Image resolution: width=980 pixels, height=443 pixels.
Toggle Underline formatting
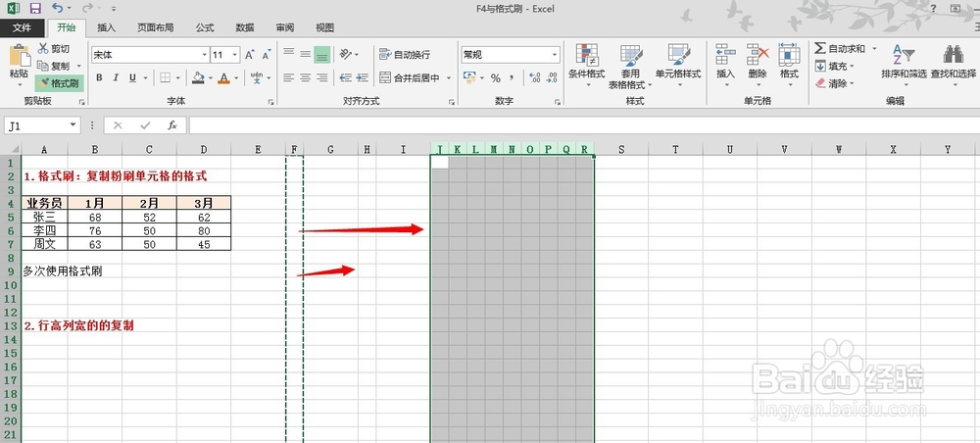[x=132, y=78]
